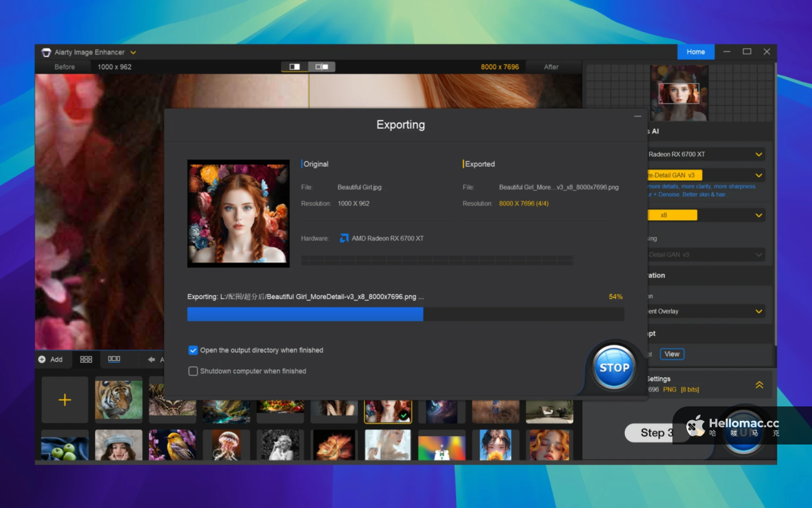Image resolution: width=812 pixels, height=508 pixels.
Task: Click the 8000 x 7696 output resolution text
Action: 500,67
